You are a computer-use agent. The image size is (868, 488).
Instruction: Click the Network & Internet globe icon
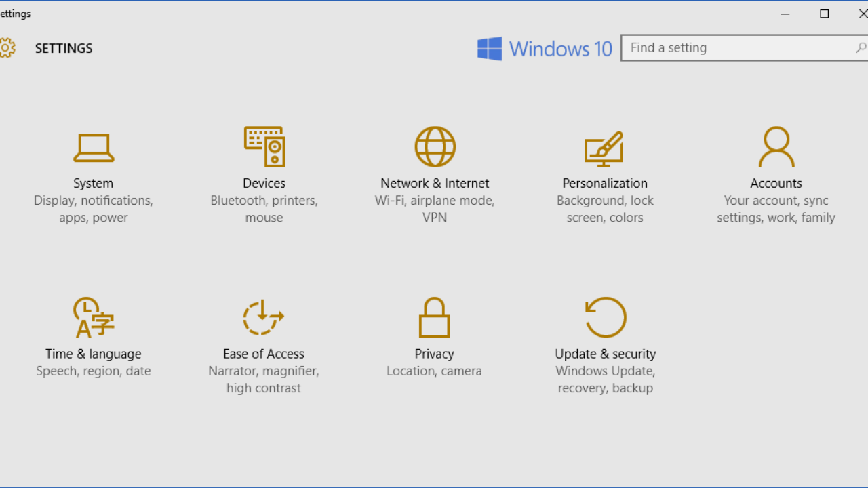pos(435,146)
